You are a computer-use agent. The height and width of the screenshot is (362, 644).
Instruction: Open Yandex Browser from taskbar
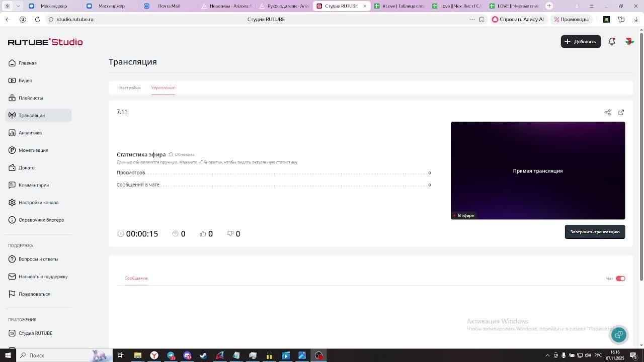(x=154, y=355)
